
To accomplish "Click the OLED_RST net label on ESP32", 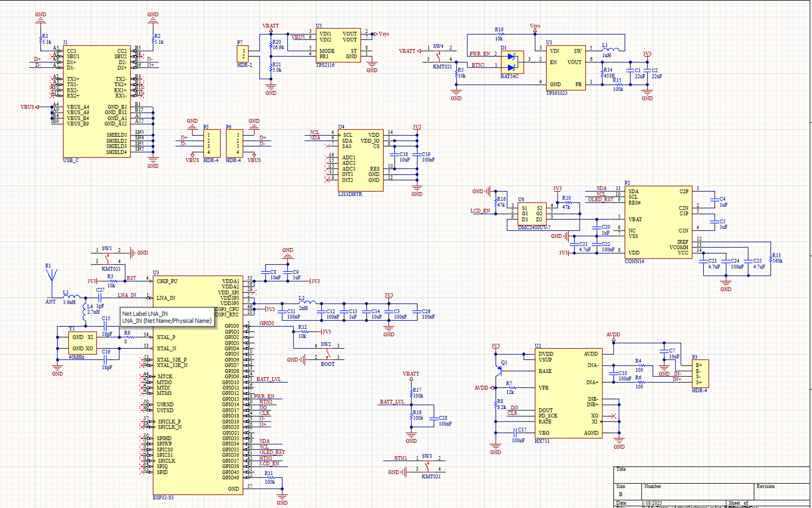I will pos(272,452).
